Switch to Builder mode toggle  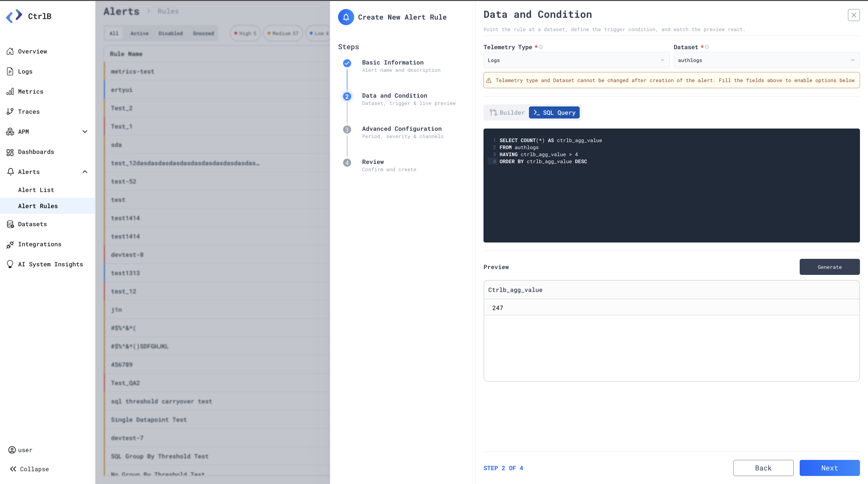coord(507,112)
